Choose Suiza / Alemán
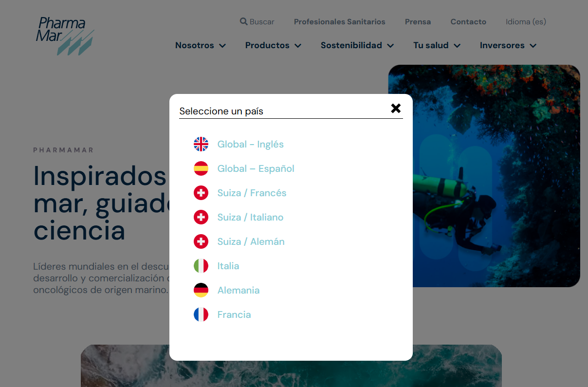 (251, 241)
